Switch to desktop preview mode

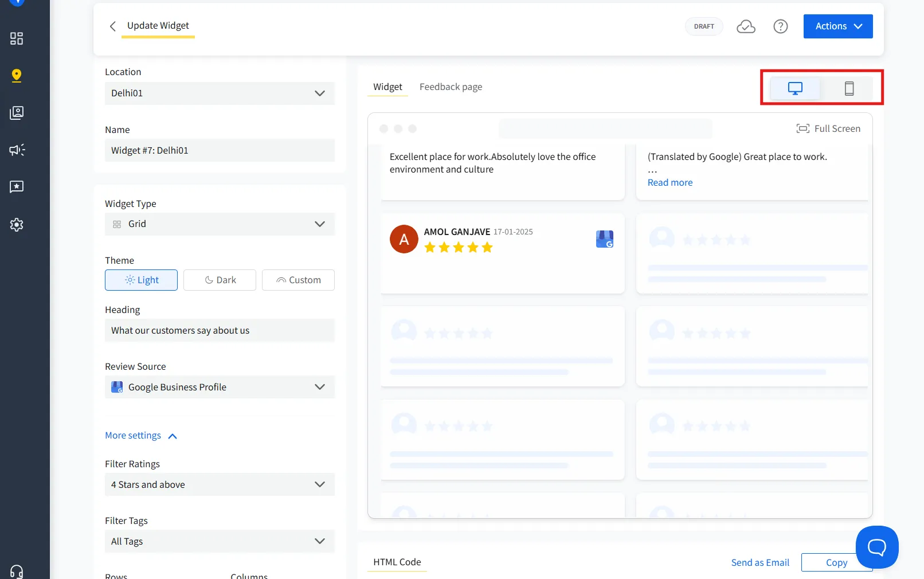(795, 88)
